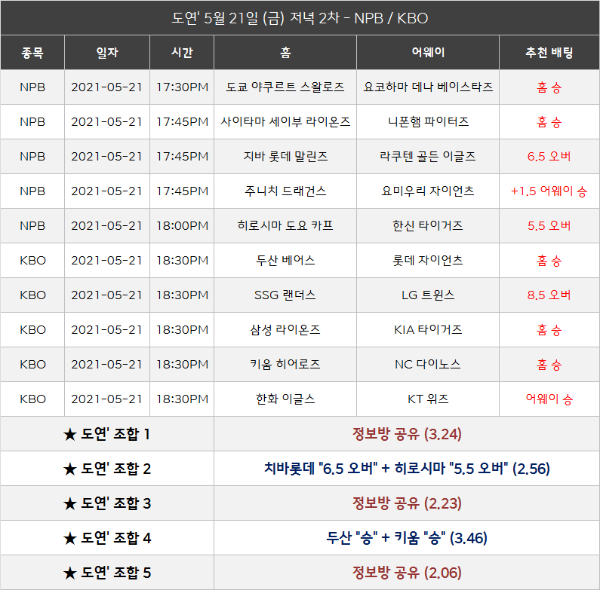600x590 pixels.
Task: Click away team '니폰햄 파이터즈'
Action: 428,122
